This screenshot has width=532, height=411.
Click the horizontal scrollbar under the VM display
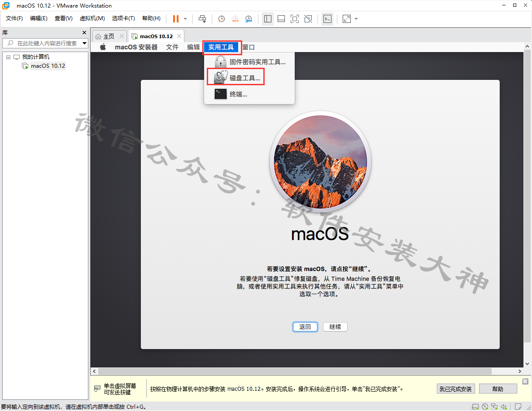click(x=295, y=372)
